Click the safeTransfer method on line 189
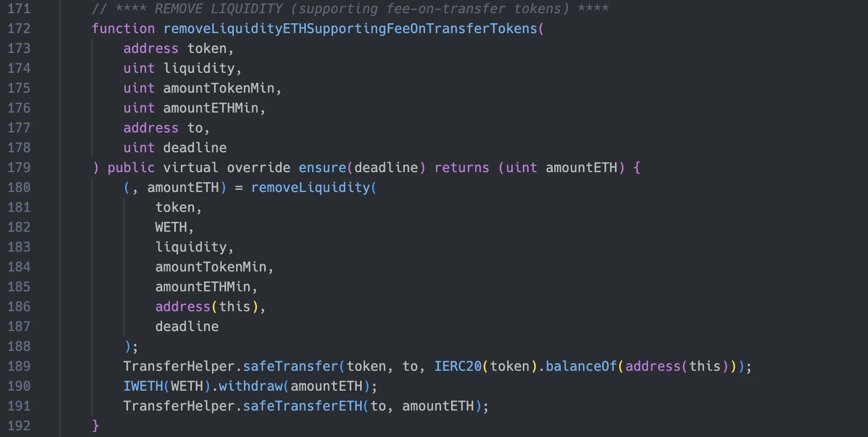Screen dimensions: 868x437 tap(291, 366)
